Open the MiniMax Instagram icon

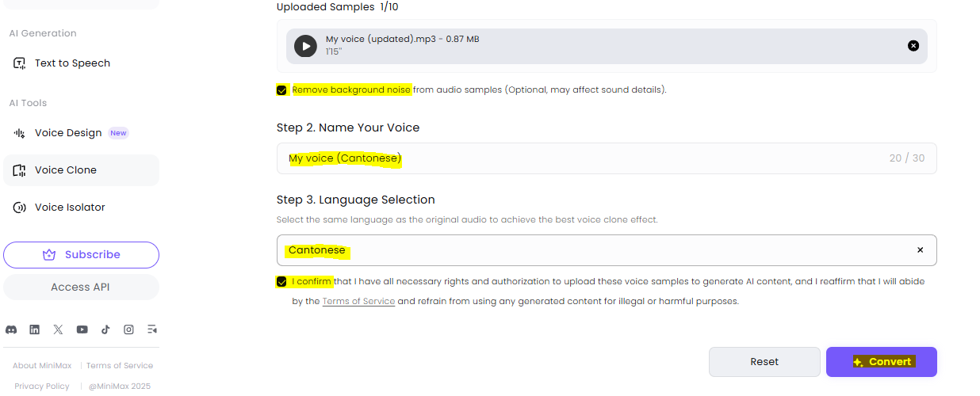(x=128, y=329)
